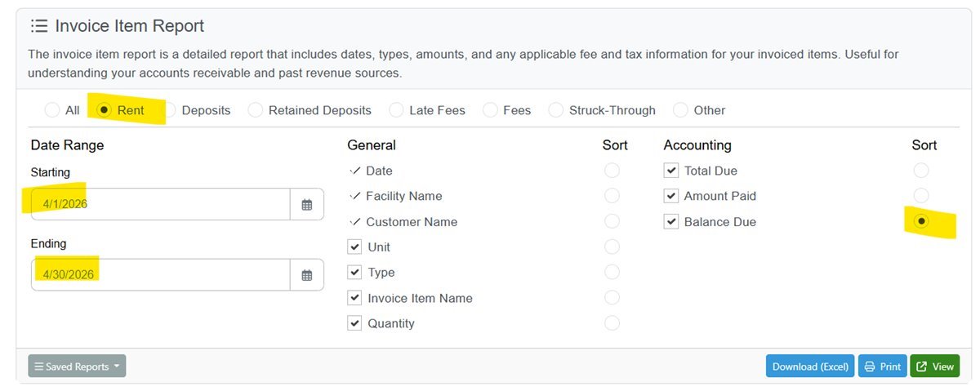
Task: Click the Download (Excel) button
Action: click(x=810, y=367)
